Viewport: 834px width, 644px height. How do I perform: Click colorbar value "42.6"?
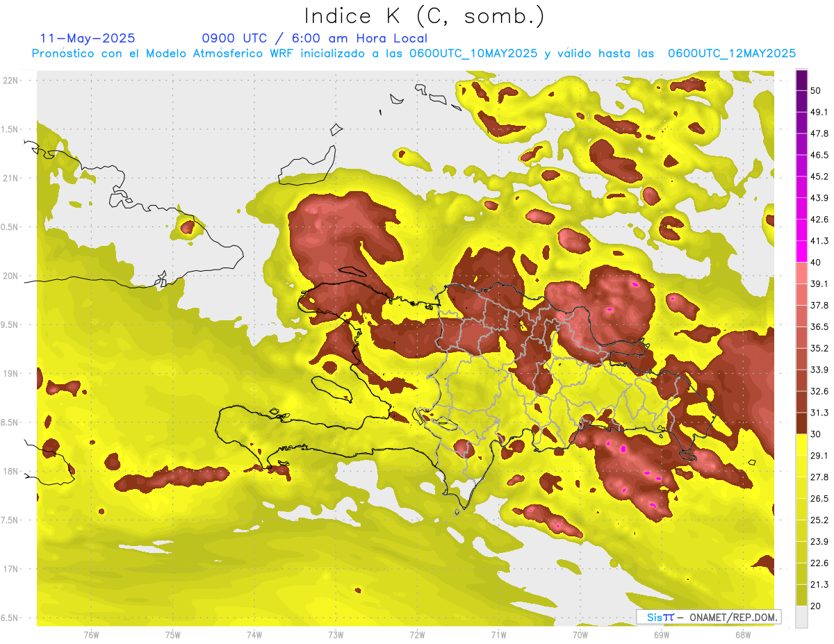820,220
